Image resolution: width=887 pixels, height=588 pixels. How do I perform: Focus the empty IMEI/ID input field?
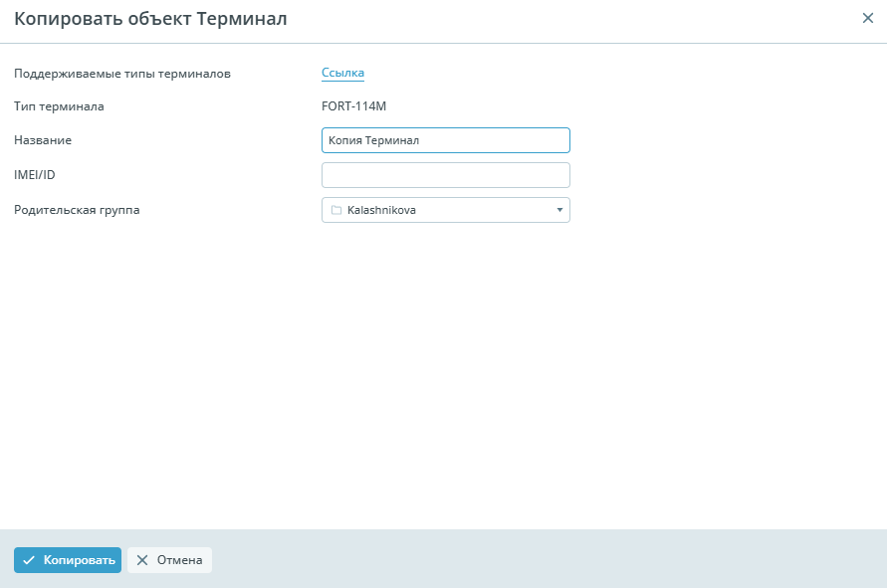pyautogui.click(x=445, y=175)
